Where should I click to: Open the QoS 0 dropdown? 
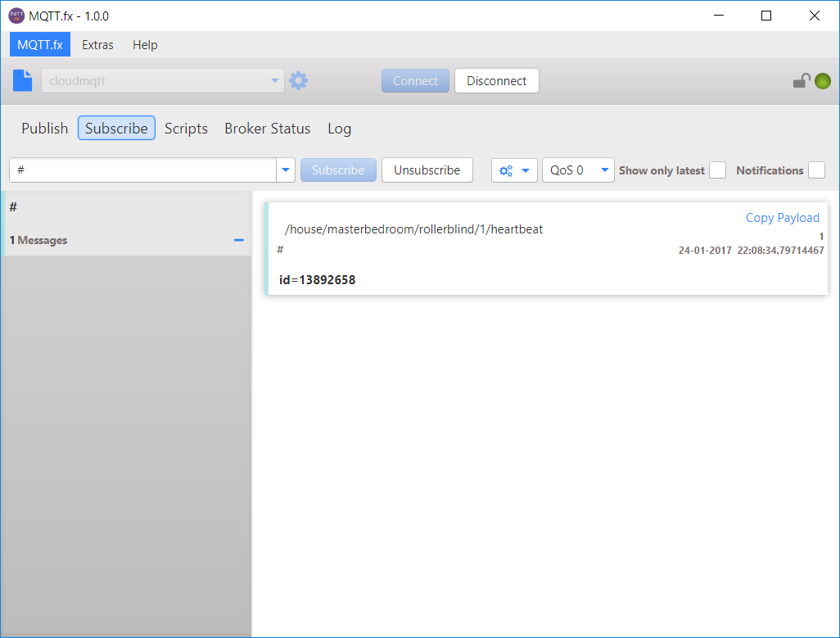pos(578,170)
